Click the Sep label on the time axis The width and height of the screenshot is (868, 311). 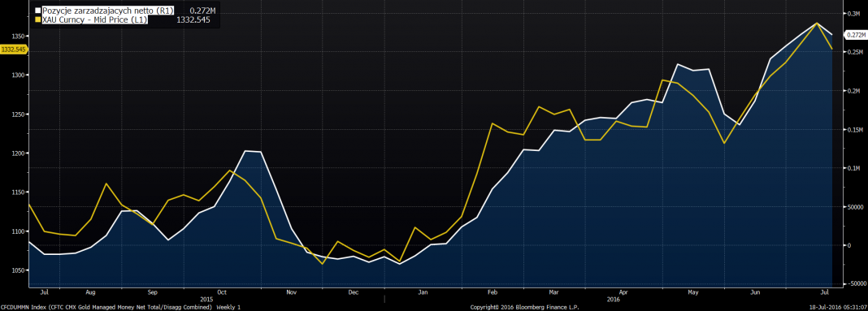coord(153,292)
